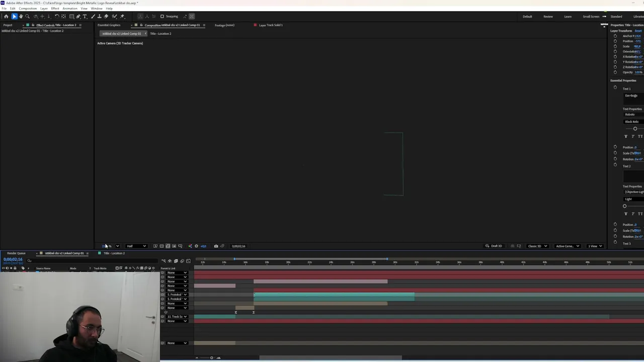Click the Position stopwatch under Layer Transform

point(615,41)
